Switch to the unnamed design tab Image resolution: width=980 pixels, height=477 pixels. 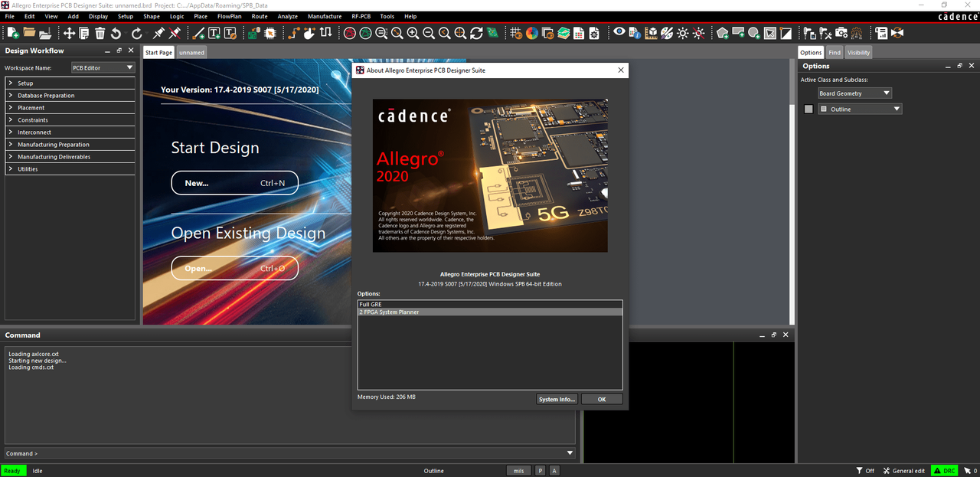191,53
